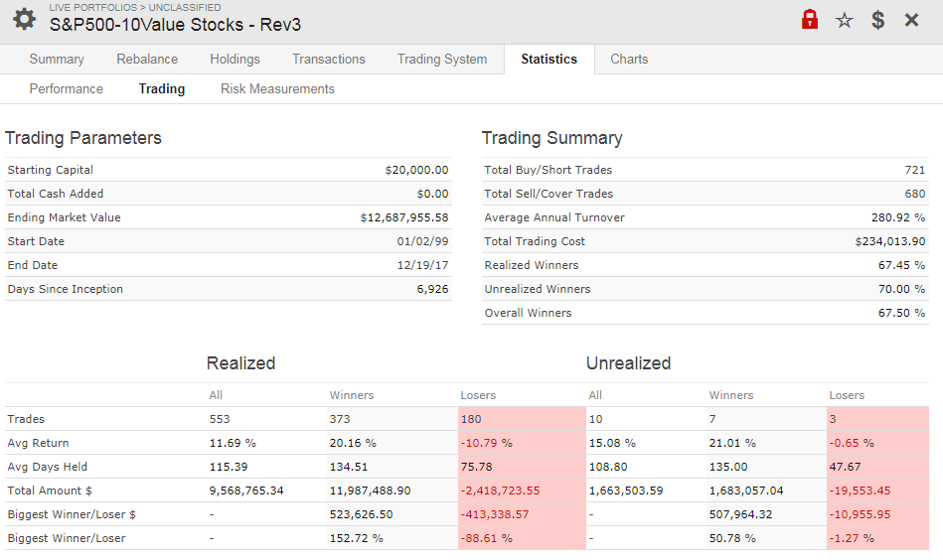Click Realized Winners value 67.45 %

point(901,265)
